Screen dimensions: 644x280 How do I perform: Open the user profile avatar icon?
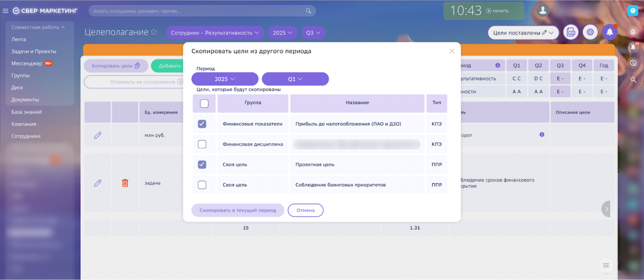(543, 11)
